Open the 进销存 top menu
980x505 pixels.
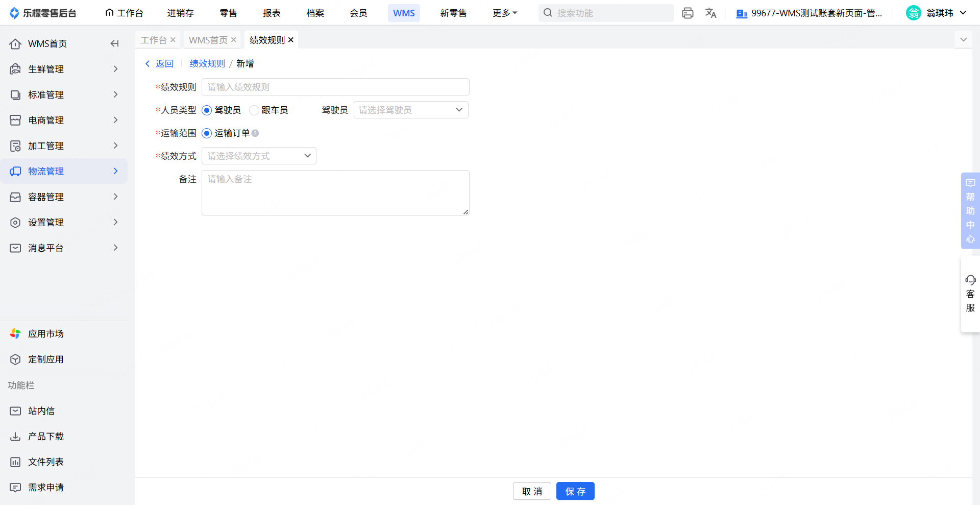[180, 13]
